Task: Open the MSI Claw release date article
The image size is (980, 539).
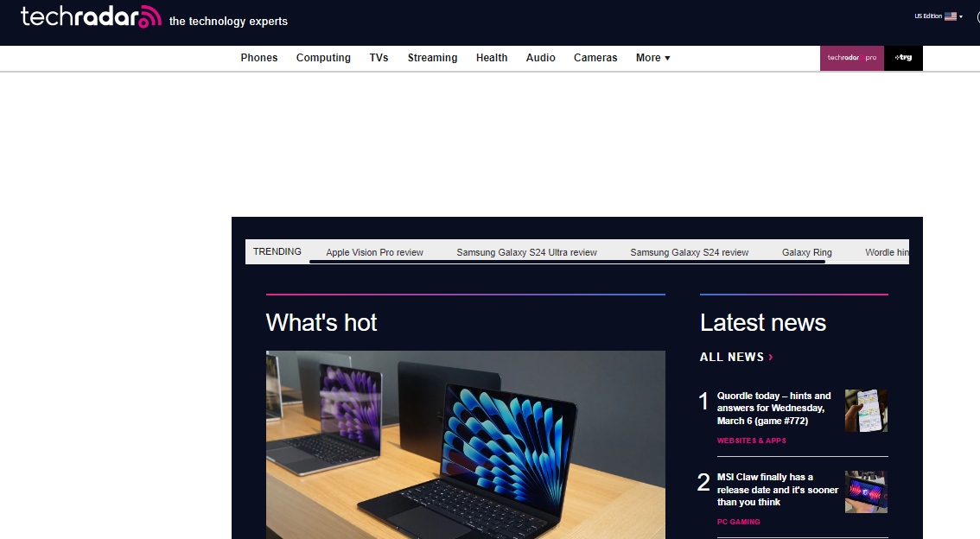Action: (x=778, y=489)
